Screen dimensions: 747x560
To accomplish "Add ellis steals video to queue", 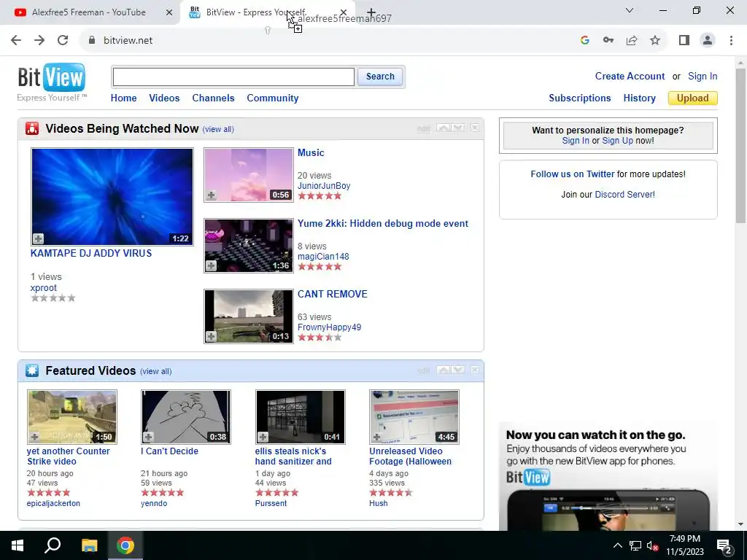I will pos(263,437).
